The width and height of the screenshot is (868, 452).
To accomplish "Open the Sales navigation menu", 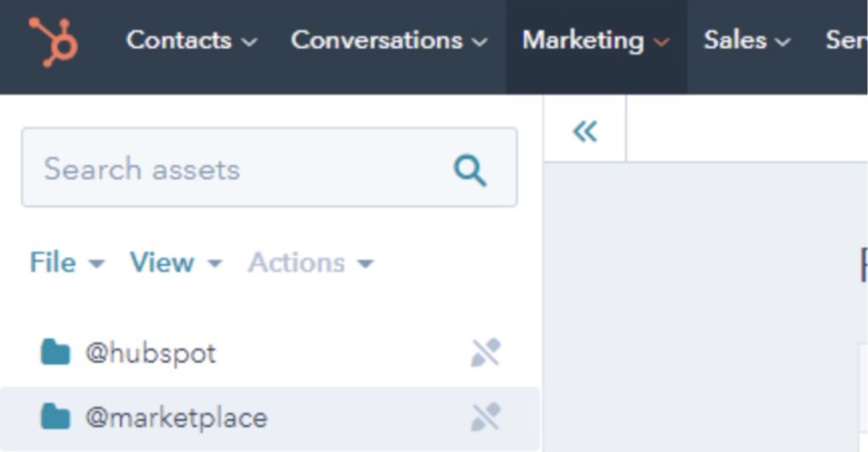I will pos(747,41).
